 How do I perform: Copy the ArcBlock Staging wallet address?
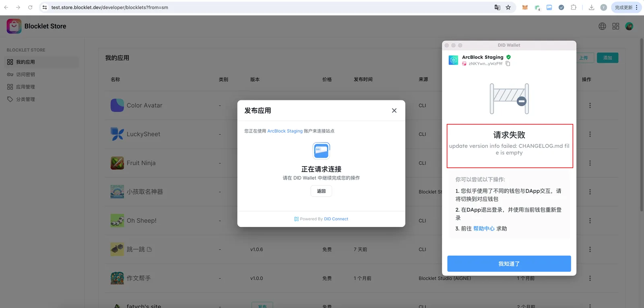tap(508, 64)
